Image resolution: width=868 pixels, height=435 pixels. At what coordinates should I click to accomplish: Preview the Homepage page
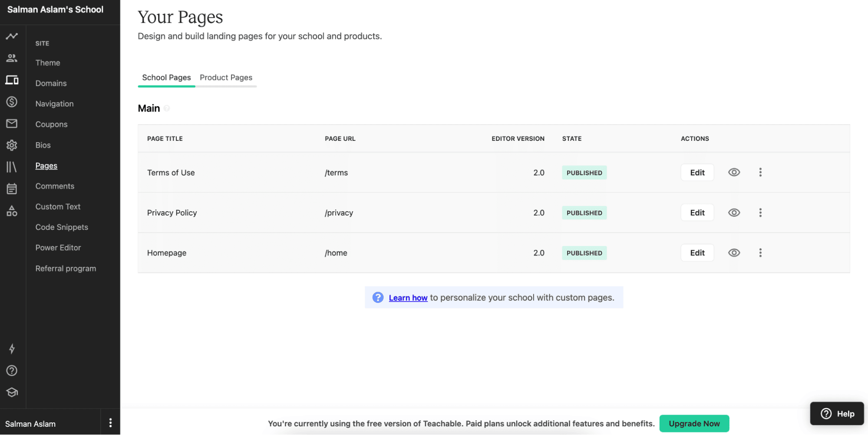[734, 253]
